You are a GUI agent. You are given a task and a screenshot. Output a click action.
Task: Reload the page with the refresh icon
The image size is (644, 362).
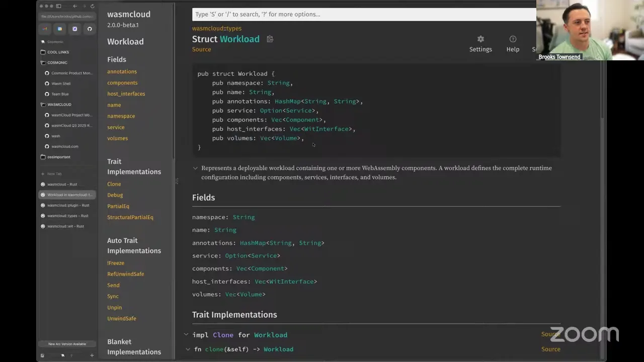pos(92,6)
